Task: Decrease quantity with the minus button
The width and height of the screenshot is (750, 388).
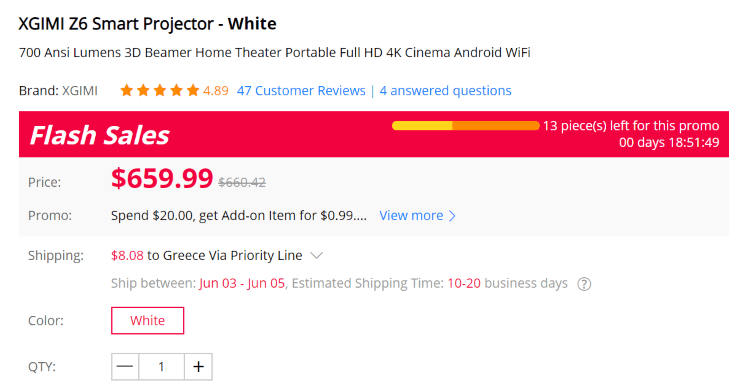Action: tap(125, 367)
